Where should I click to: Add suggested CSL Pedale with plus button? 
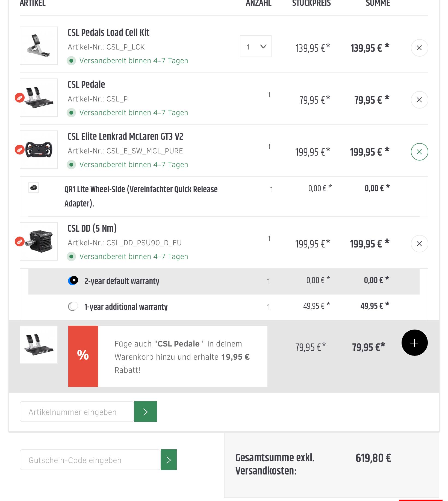pos(414,343)
